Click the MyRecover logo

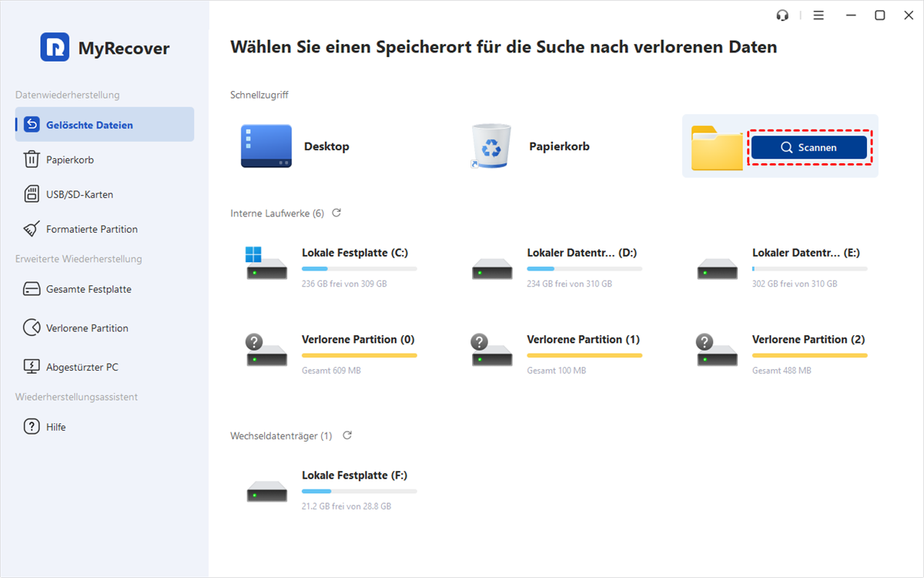point(55,48)
